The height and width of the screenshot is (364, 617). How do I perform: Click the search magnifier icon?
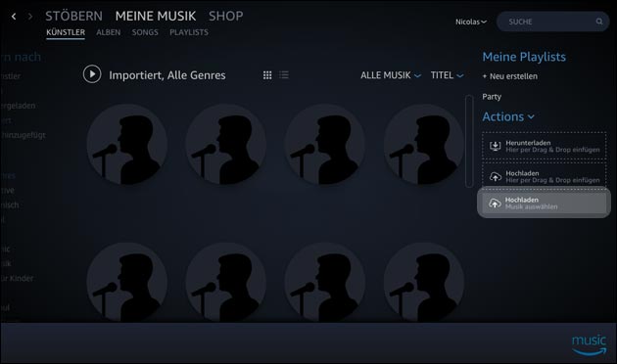click(599, 22)
